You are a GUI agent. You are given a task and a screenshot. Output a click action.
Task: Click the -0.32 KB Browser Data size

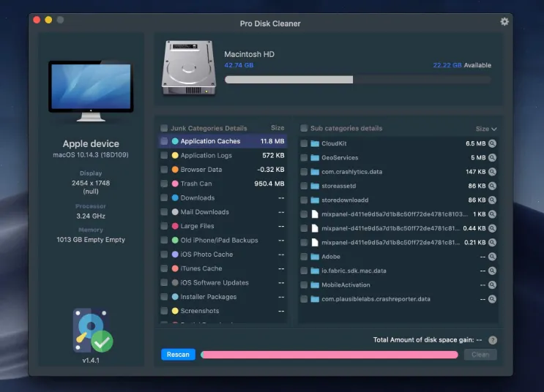[x=271, y=170]
